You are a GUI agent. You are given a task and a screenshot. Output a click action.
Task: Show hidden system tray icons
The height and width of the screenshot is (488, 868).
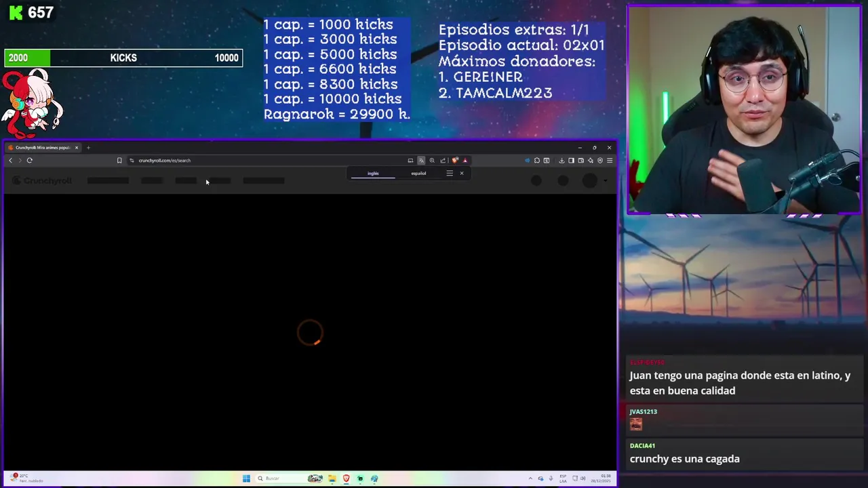(530, 479)
